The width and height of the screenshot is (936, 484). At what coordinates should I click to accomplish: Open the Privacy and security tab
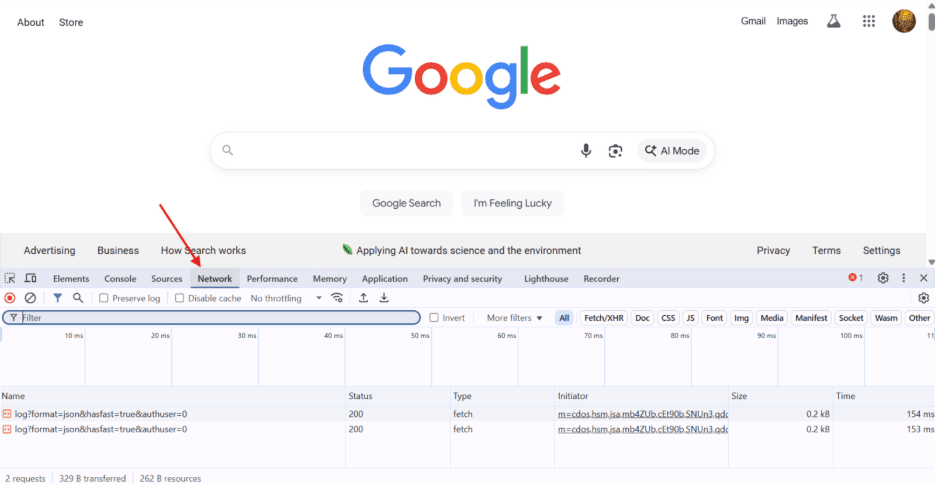point(463,279)
